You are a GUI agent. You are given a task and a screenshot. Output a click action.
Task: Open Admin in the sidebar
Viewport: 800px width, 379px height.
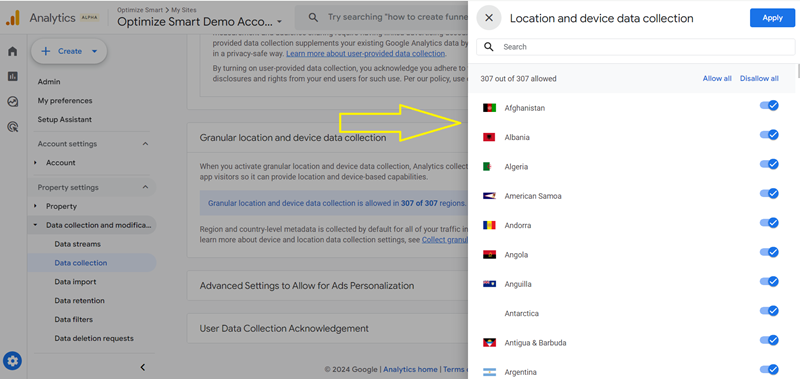point(49,82)
